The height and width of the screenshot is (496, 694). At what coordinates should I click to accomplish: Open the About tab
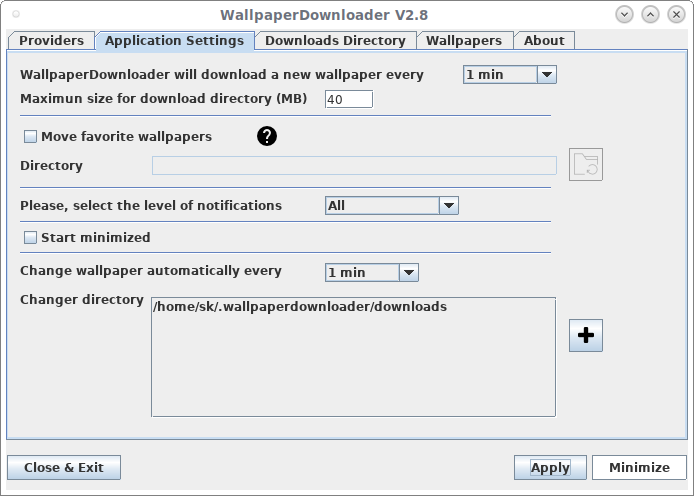544,41
